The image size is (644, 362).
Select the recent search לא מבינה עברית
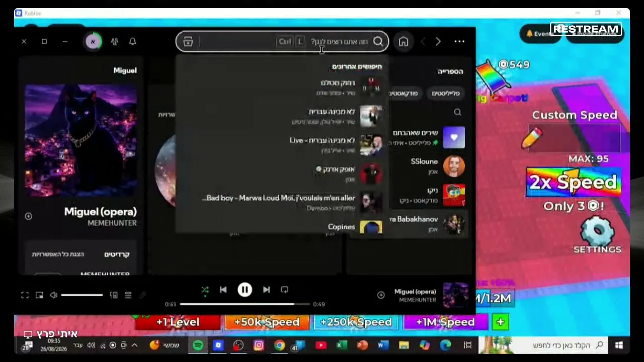[282, 116]
